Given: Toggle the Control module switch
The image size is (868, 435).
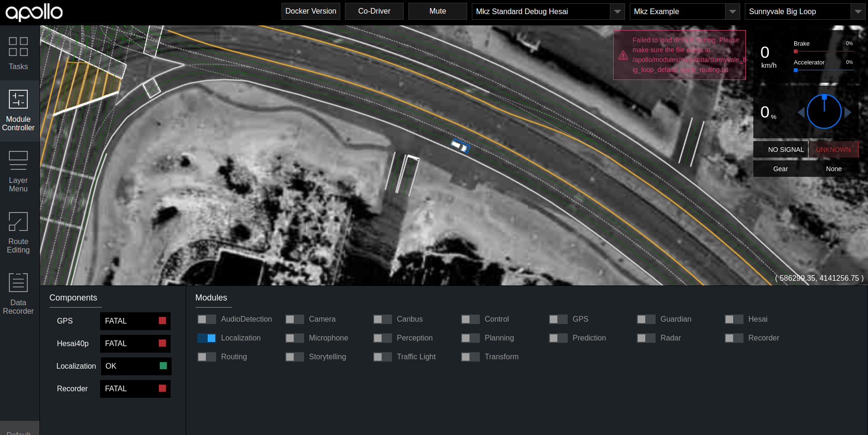Looking at the screenshot, I should (470, 319).
